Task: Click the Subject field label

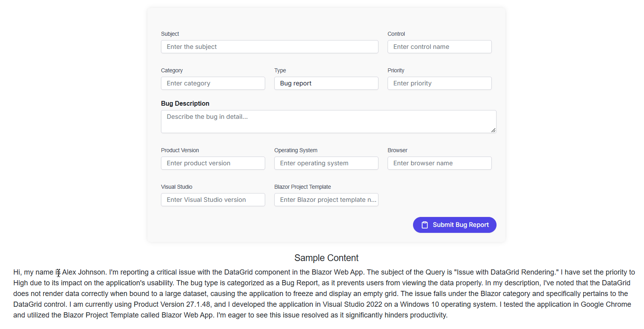Action: (170, 34)
